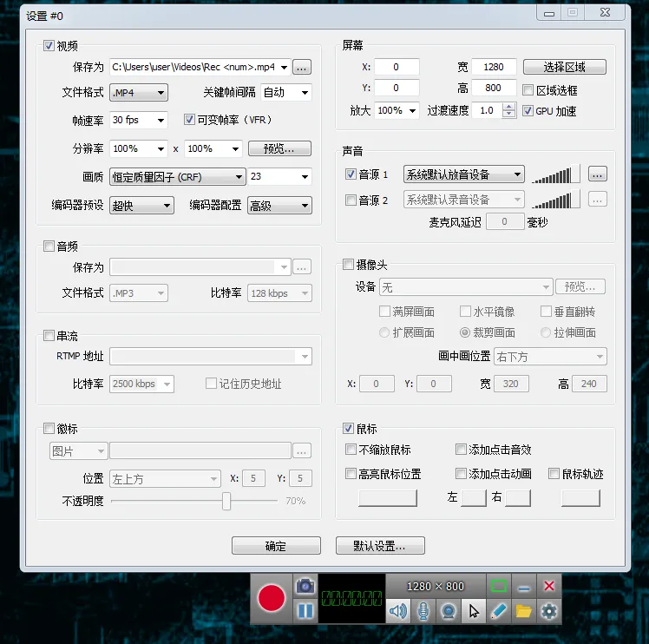Uncheck the 视频 checkbox
Screen dimensions: 649x644
point(49,45)
